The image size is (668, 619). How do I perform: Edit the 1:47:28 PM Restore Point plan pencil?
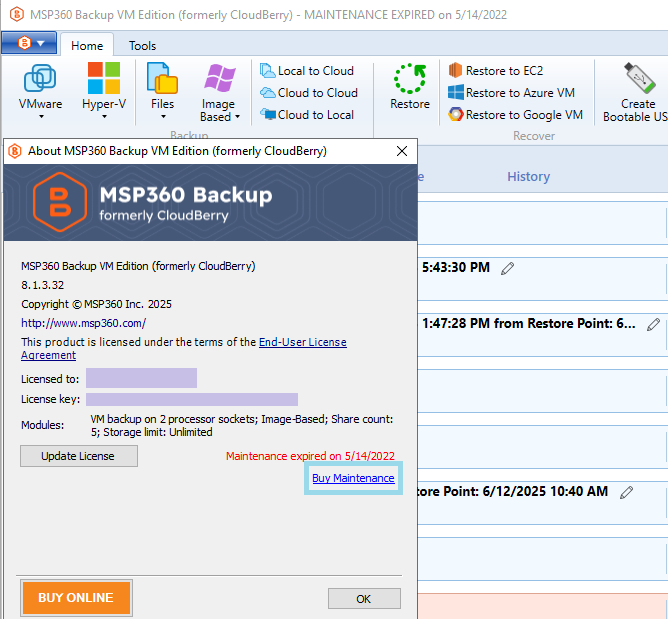coord(654,324)
